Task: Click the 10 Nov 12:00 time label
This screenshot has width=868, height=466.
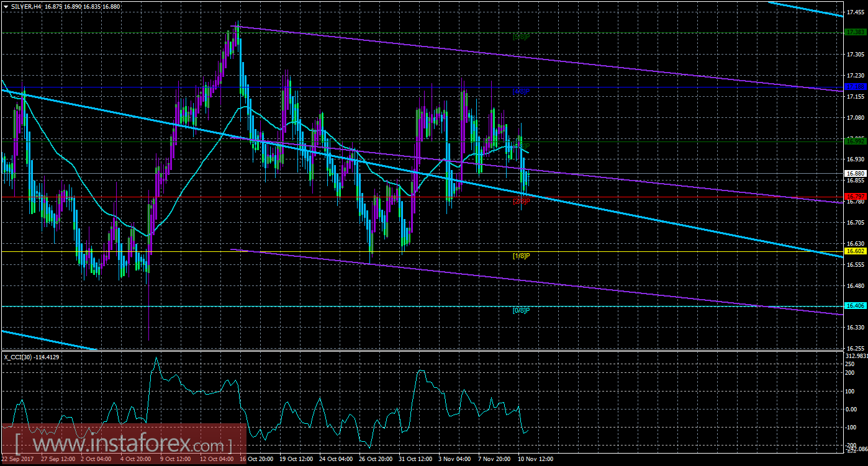Action: [536, 459]
